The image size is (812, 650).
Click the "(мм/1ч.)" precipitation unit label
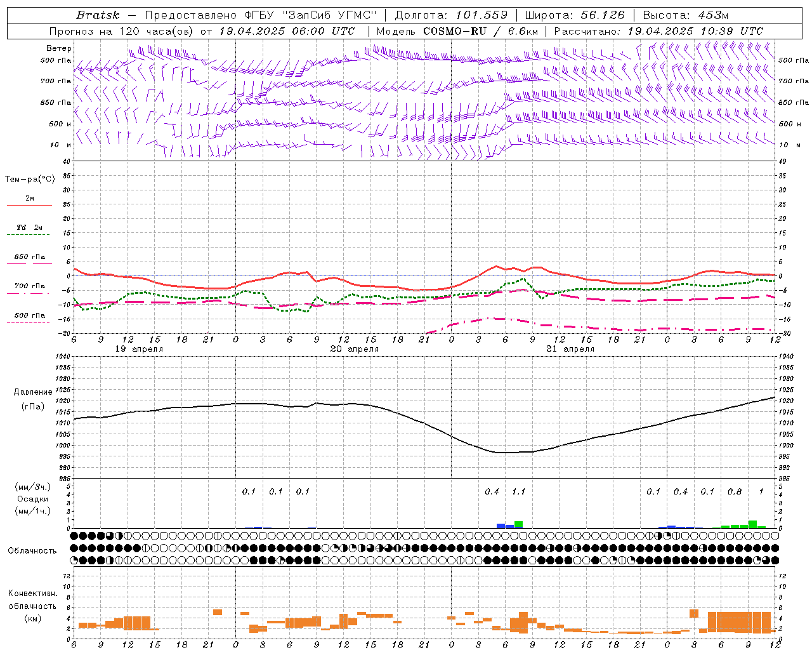click(33, 511)
